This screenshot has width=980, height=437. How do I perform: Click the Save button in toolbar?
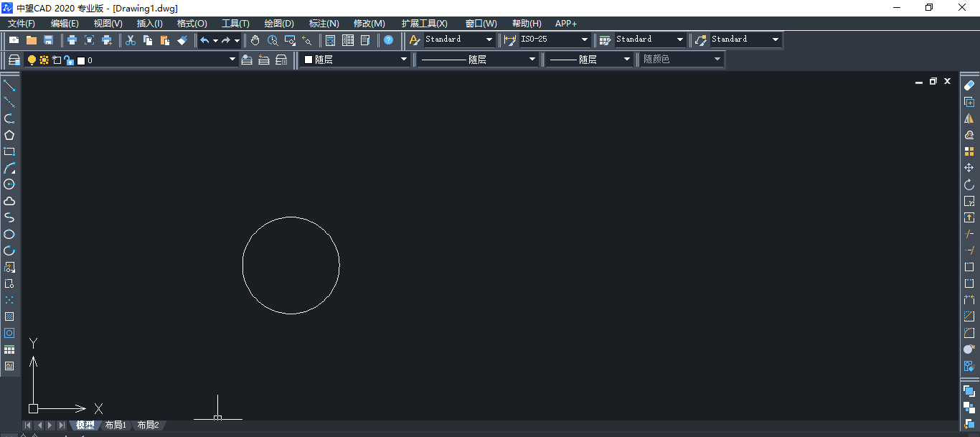click(49, 40)
